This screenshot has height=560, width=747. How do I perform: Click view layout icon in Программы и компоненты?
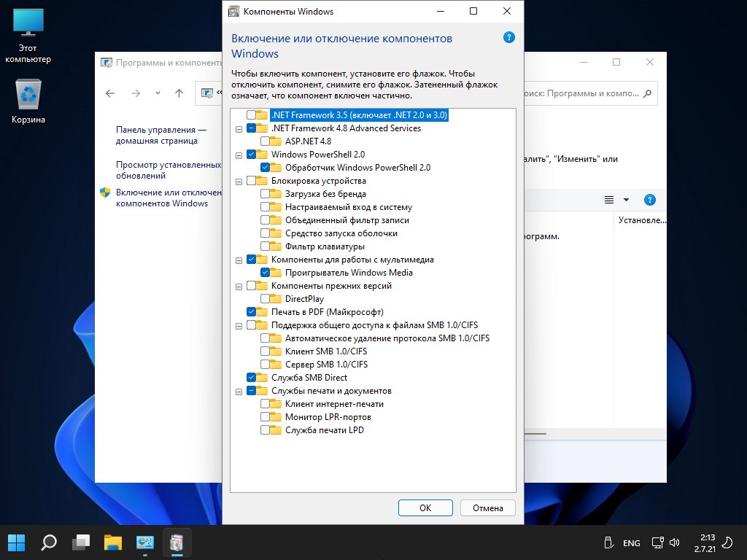click(609, 200)
